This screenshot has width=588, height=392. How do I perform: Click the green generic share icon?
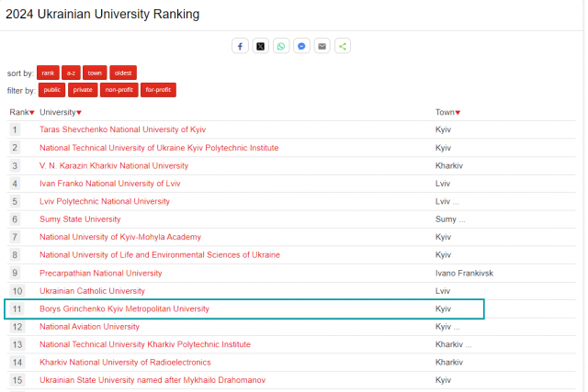(x=343, y=46)
